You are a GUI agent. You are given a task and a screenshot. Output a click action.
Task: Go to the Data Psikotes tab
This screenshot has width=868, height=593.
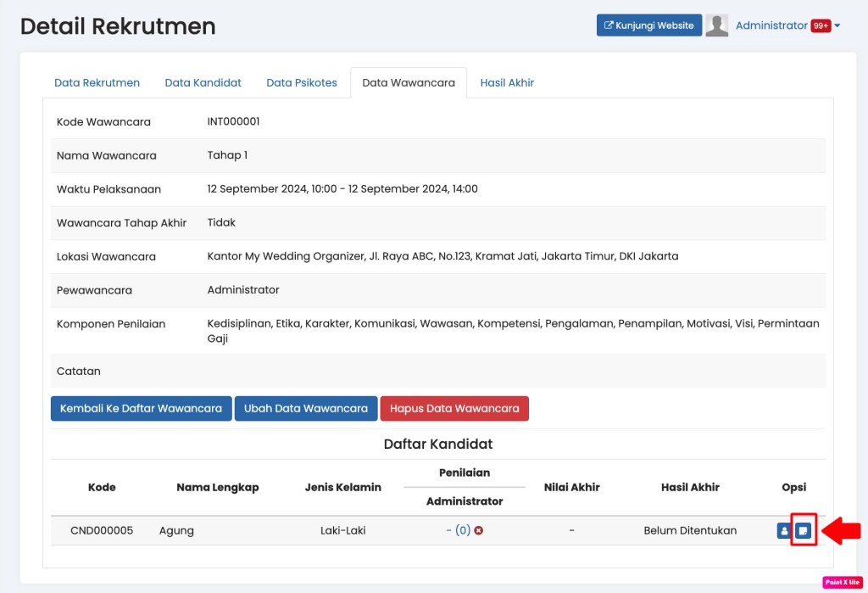[x=302, y=83]
